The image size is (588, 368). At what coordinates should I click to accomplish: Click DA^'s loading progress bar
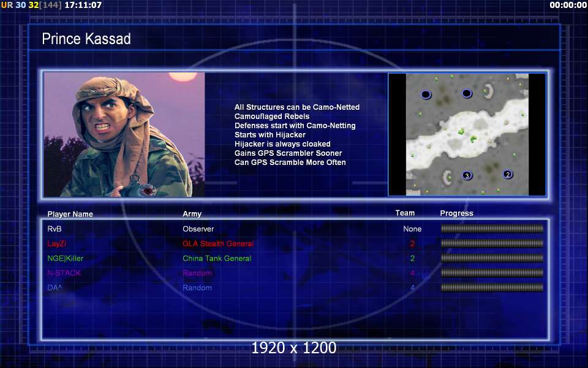492,288
